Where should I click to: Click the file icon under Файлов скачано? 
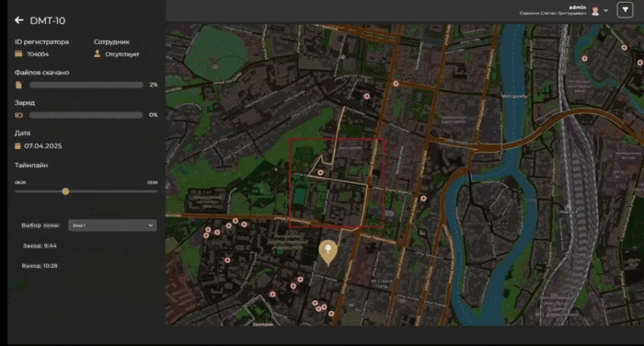click(18, 85)
